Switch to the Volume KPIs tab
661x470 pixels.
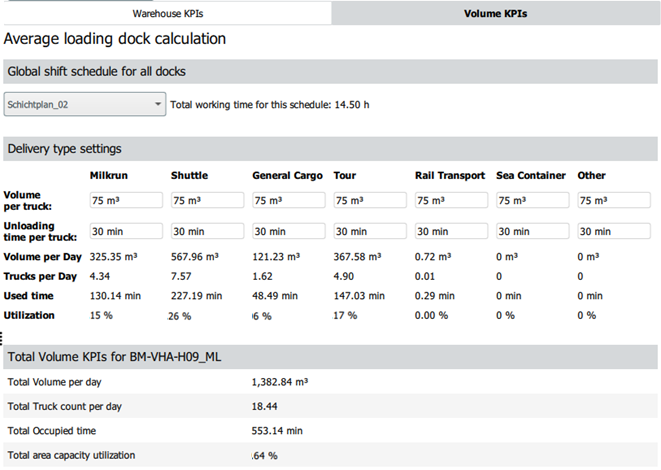[x=495, y=13]
